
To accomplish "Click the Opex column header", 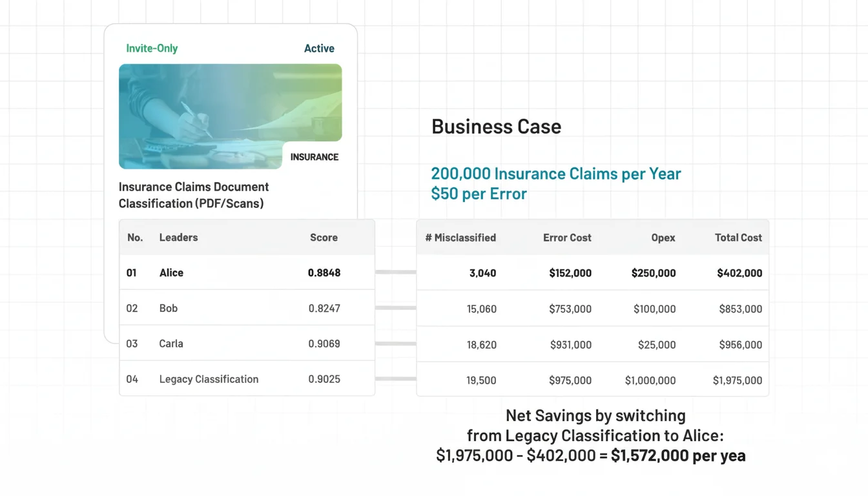I will [x=663, y=238].
